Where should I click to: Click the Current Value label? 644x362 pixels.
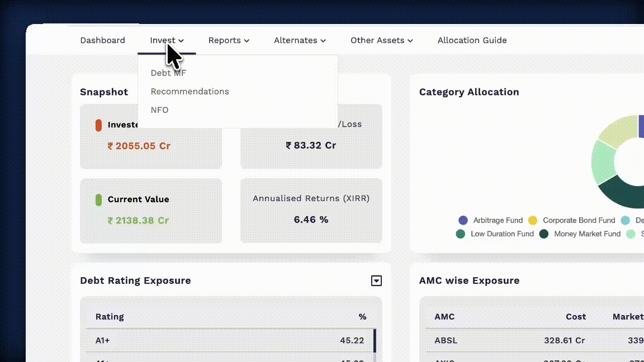139,199
